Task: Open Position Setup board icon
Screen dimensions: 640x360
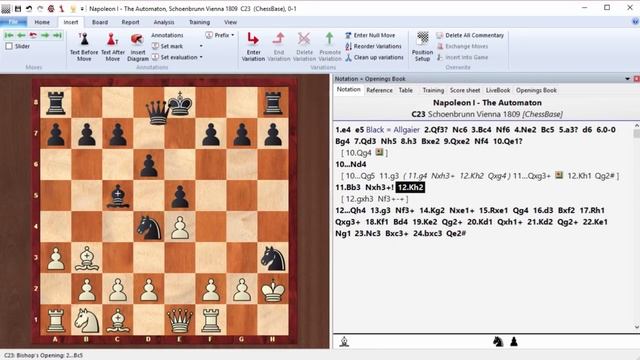Action: pyautogui.click(x=422, y=39)
